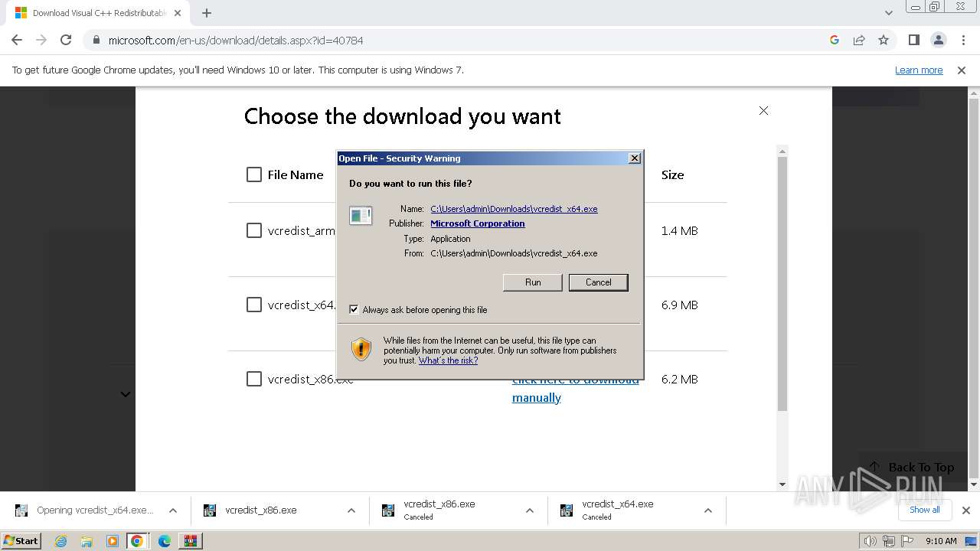Viewport: 980px width, 551px height.
Task: Expand options for Opening vcredist_x64.exe download
Action: pyautogui.click(x=173, y=510)
